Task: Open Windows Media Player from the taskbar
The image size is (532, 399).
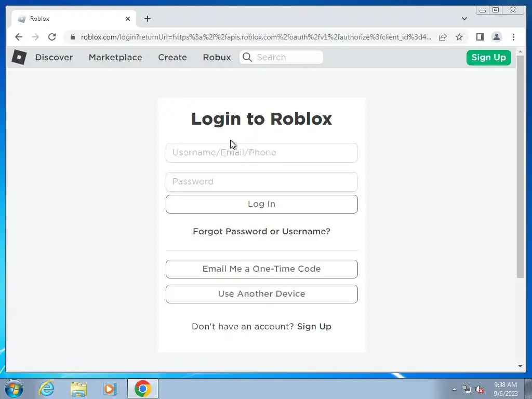Action: [x=110, y=389]
